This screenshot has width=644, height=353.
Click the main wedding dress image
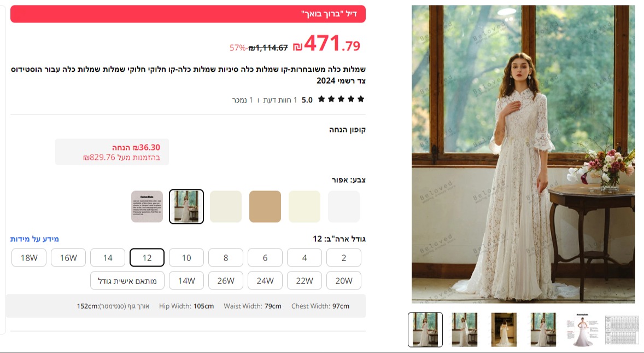point(523,154)
